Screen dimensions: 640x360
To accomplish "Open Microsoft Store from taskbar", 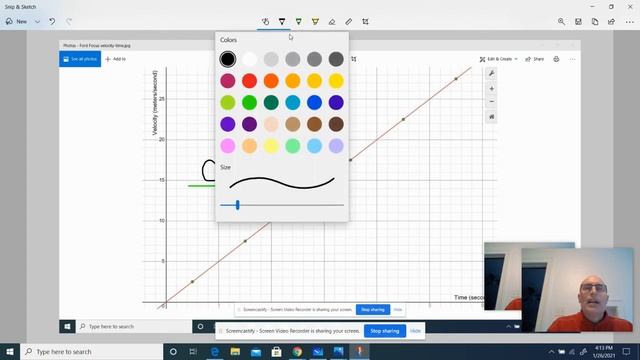I will tap(276, 351).
